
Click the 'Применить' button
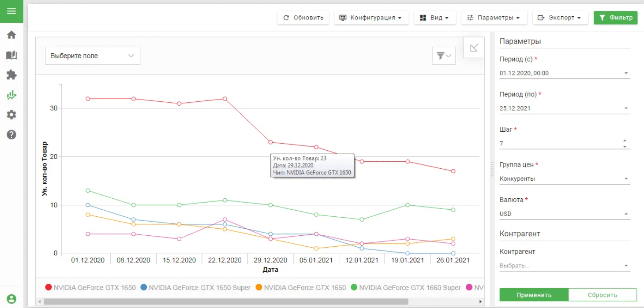[534, 295]
